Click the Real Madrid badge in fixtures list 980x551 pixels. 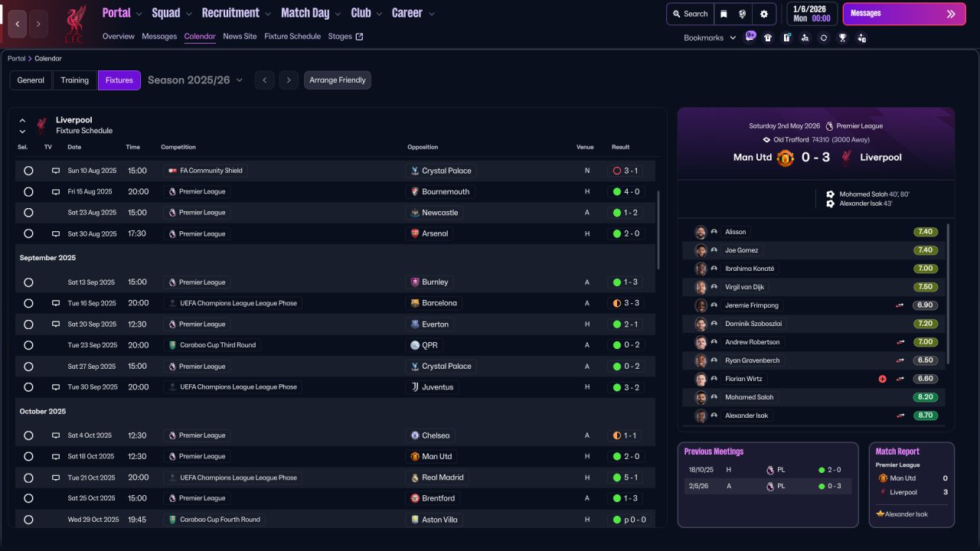click(414, 478)
